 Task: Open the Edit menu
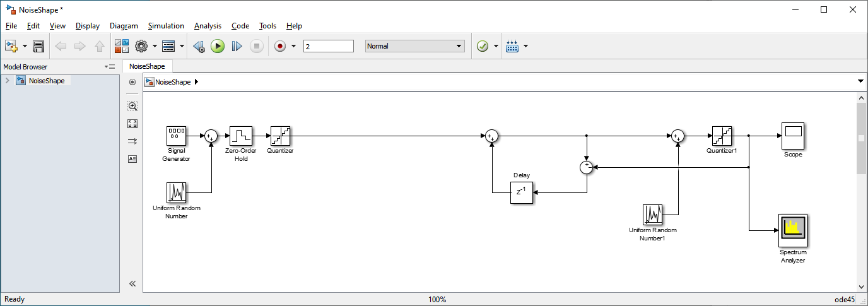[33, 26]
